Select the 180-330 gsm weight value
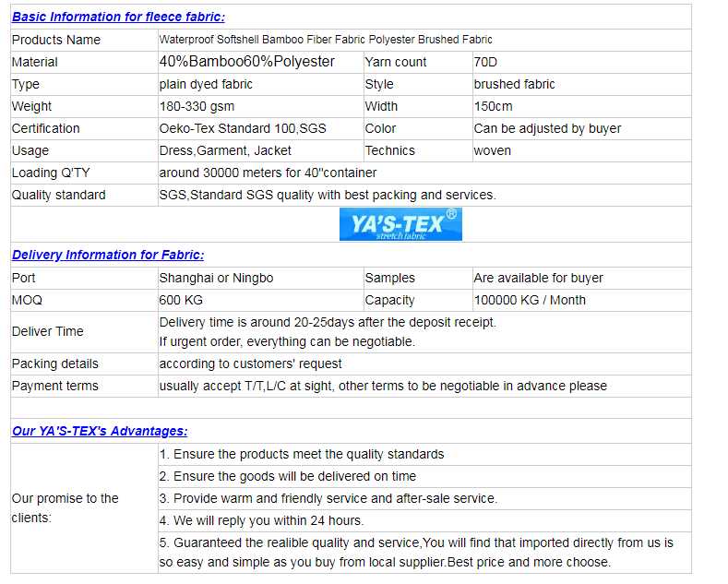The width and height of the screenshot is (728, 584). (197, 106)
